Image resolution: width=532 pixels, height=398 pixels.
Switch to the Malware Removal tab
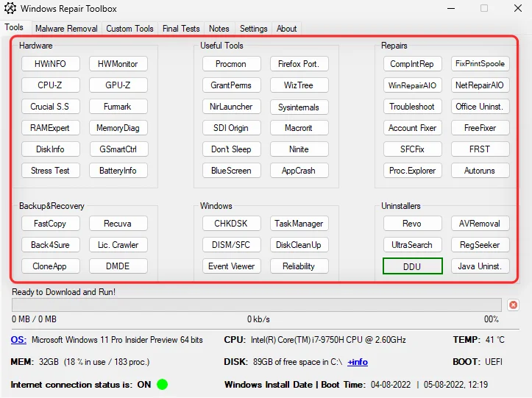pyautogui.click(x=66, y=29)
